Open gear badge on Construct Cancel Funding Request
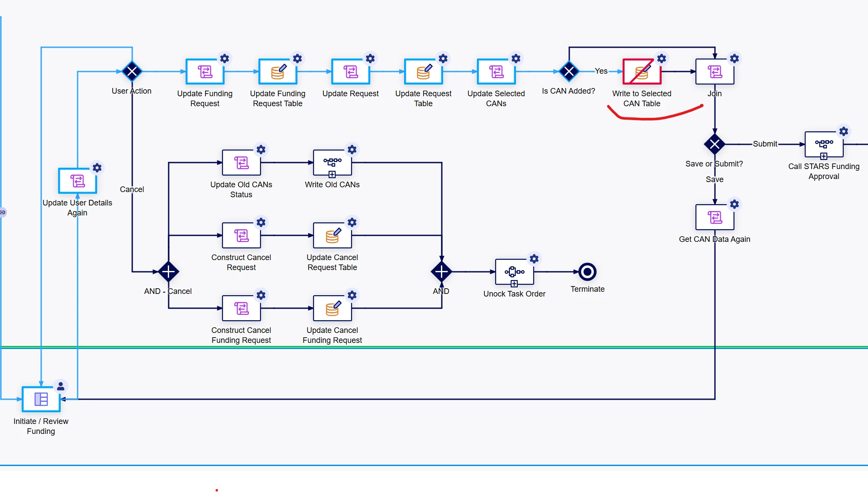868x492 pixels. [x=261, y=295]
